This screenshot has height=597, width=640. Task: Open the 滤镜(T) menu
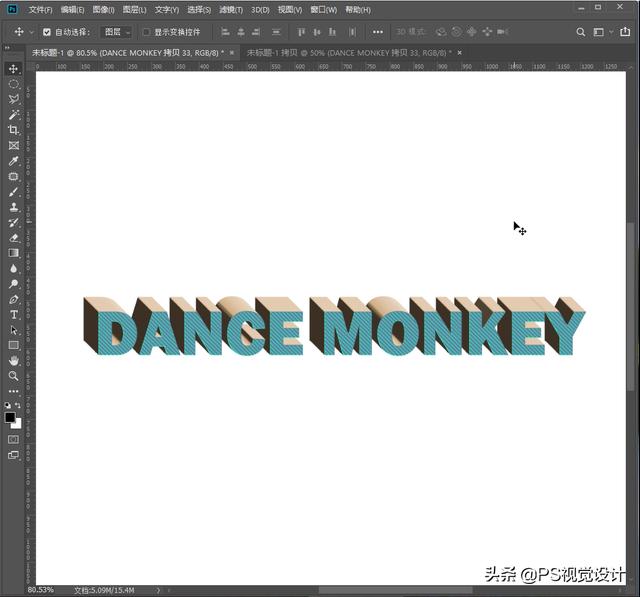(x=231, y=9)
